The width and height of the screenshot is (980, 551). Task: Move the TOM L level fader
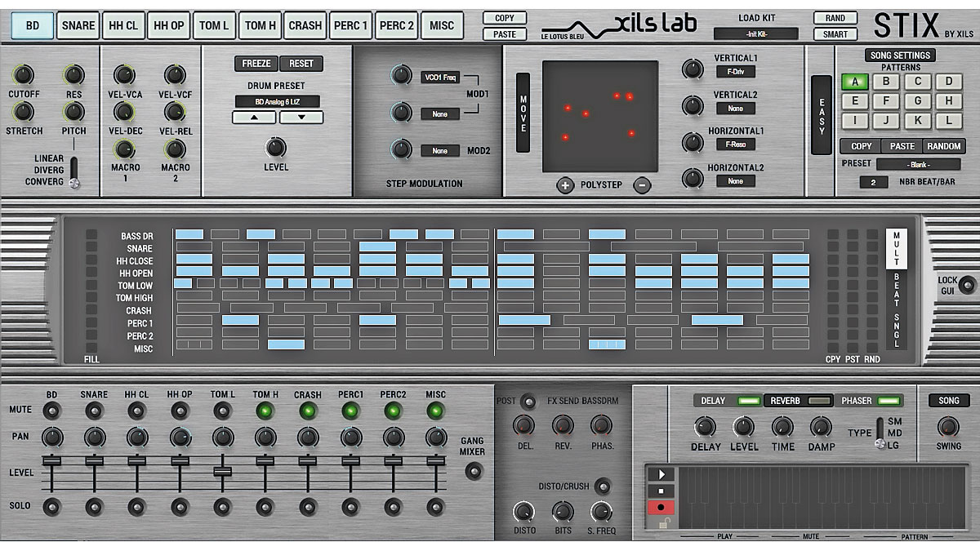tap(221, 471)
